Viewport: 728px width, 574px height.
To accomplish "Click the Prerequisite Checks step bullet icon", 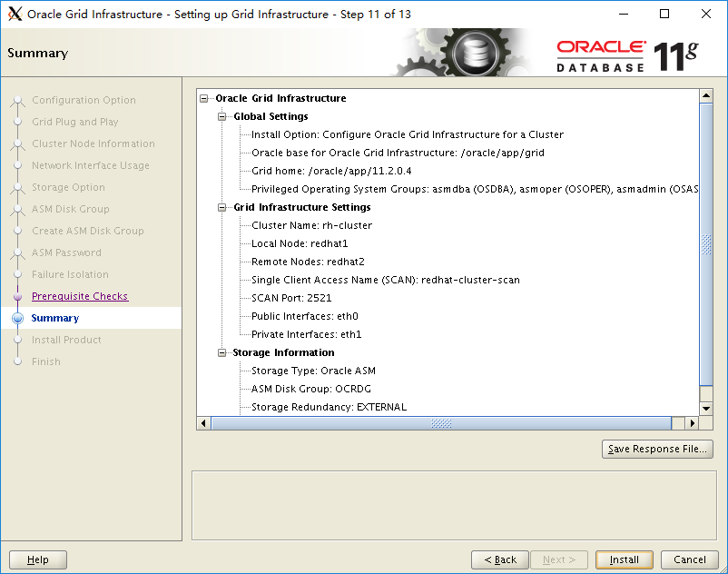I will pos(17,296).
